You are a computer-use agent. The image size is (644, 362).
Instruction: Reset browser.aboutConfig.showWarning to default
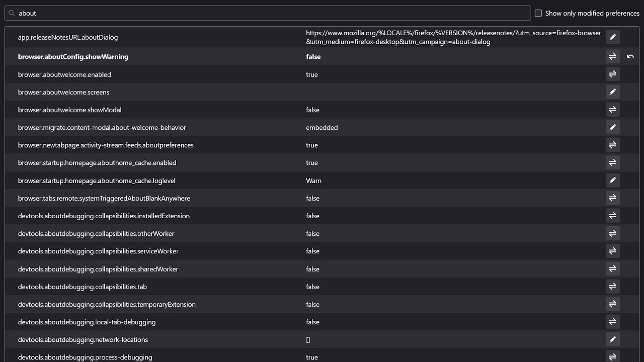tap(630, 57)
